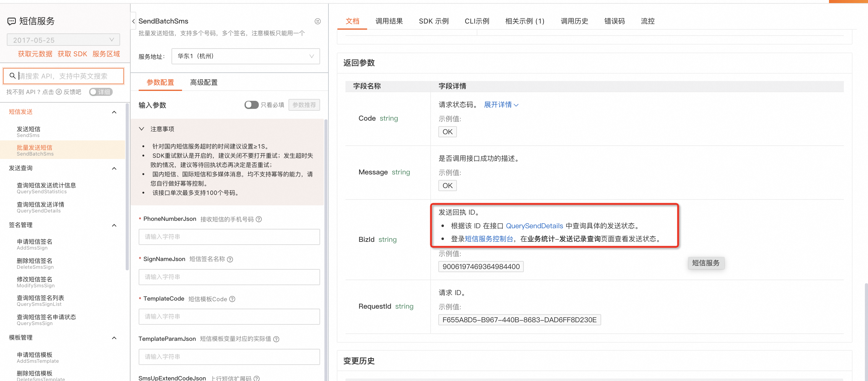
Task: Collapse the 签名管理 sidebar group
Action: [x=114, y=225]
